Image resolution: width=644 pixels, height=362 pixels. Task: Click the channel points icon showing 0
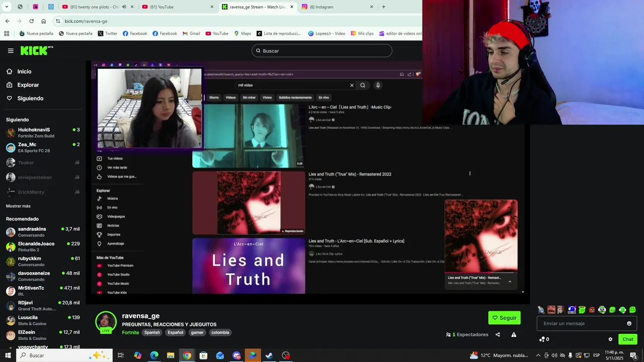(x=544, y=339)
